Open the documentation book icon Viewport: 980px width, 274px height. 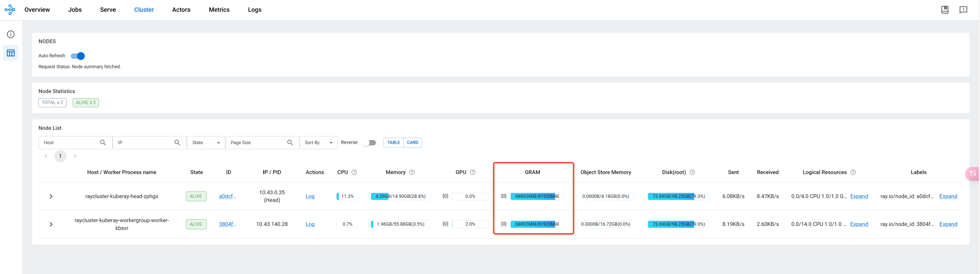coord(945,10)
